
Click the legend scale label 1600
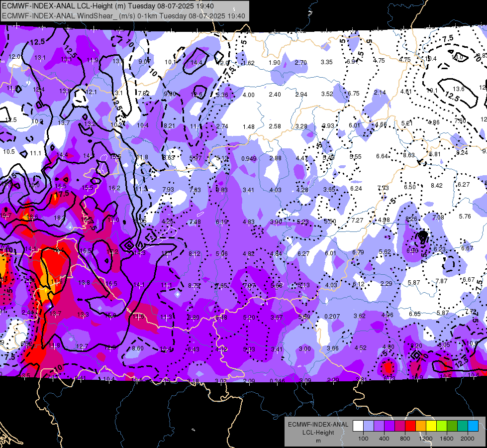tap(447, 439)
